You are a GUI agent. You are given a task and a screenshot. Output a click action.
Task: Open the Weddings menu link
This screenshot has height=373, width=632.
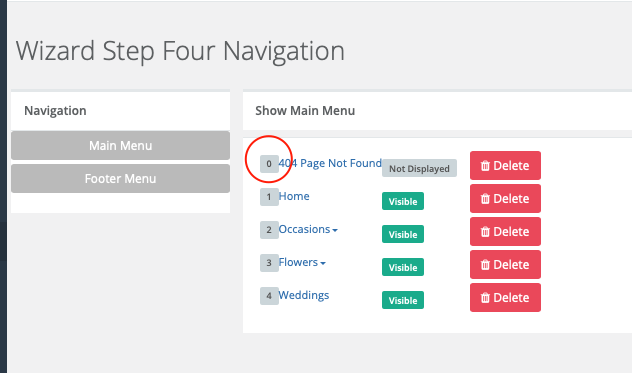coord(304,295)
